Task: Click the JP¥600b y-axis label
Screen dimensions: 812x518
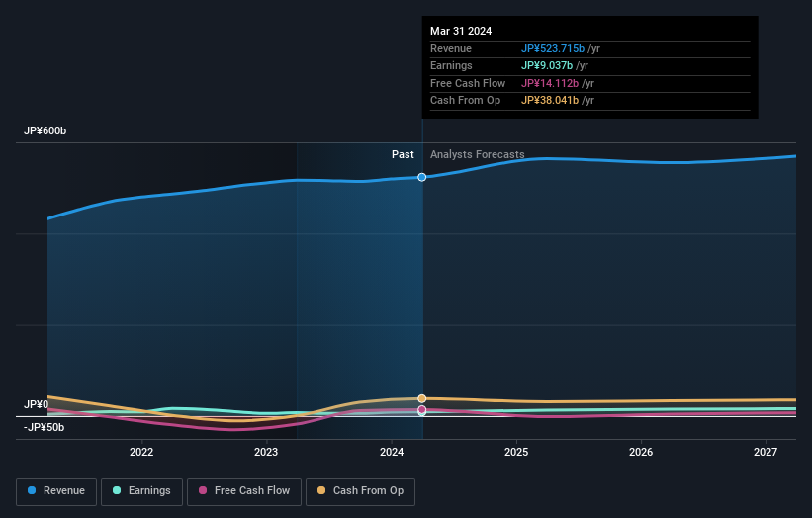Action: pos(45,130)
